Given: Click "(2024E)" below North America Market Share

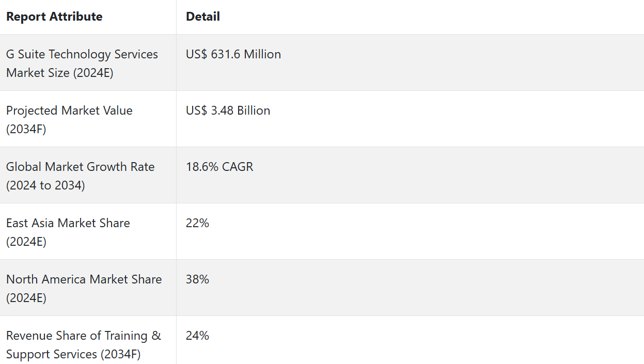Looking at the screenshot, I should point(26,298).
